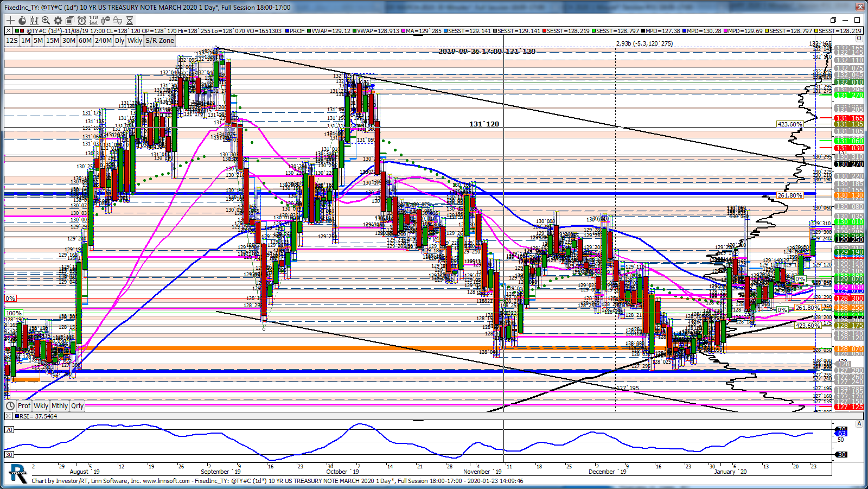Toggle the Prof profile button

[24, 405]
